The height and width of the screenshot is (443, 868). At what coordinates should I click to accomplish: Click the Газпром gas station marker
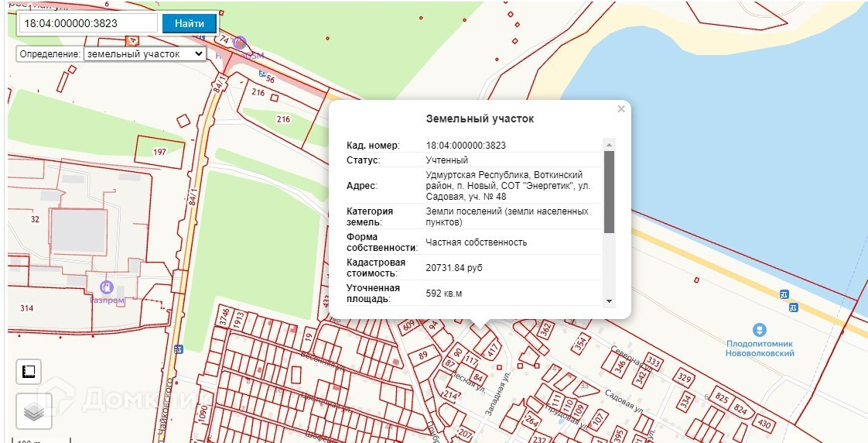[107, 287]
